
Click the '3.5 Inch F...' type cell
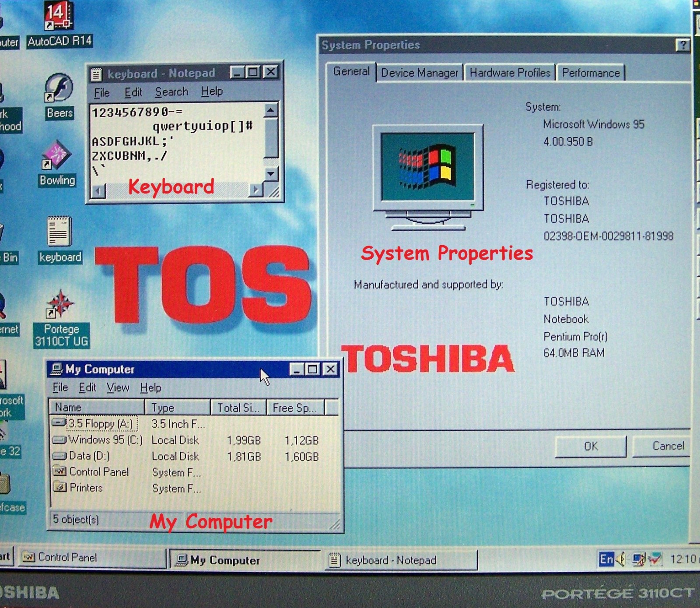(178, 424)
